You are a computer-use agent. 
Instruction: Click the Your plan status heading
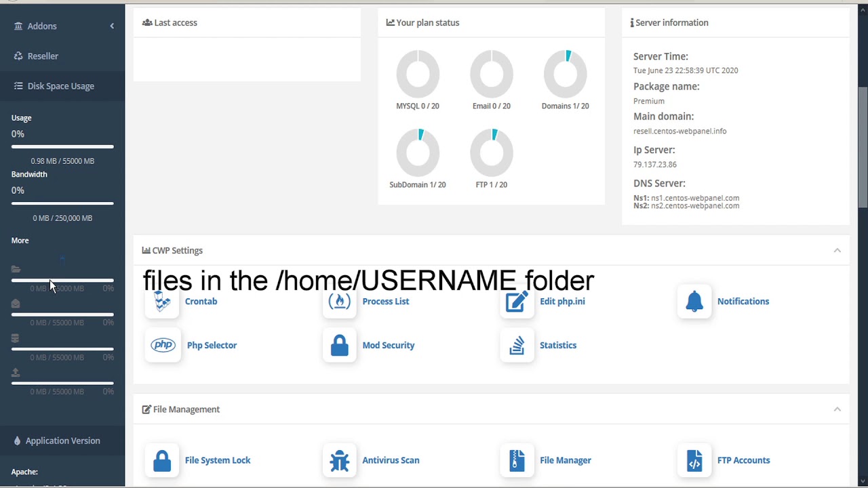(422, 22)
